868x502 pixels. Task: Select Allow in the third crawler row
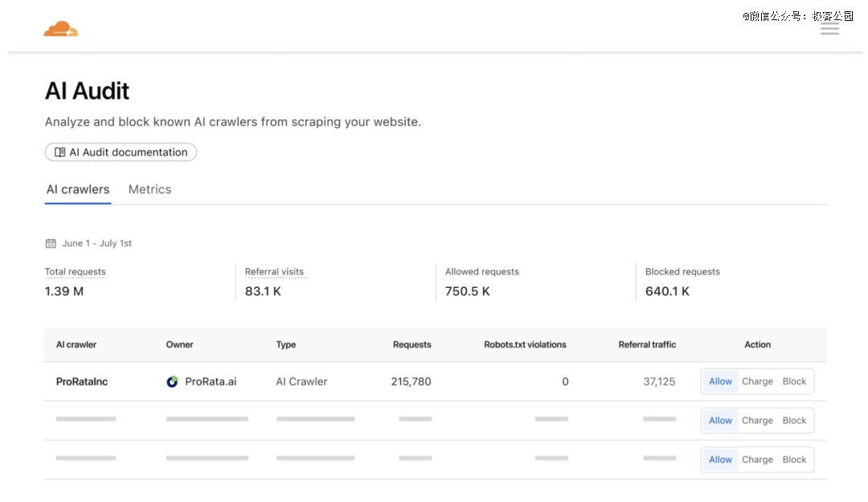pyautogui.click(x=720, y=459)
